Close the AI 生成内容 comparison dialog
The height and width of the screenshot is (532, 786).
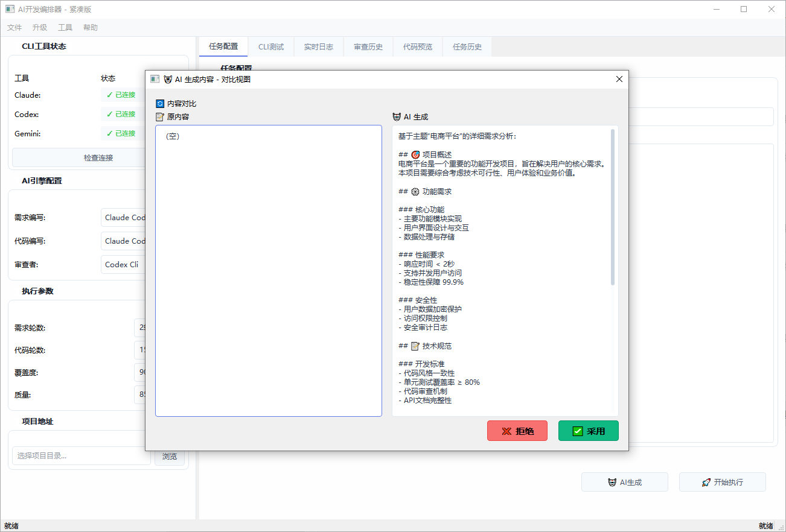[619, 79]
